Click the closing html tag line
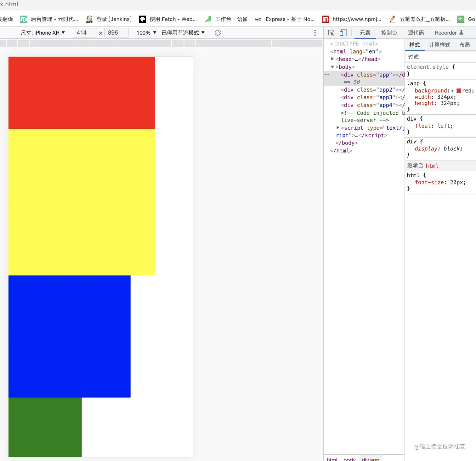 pos(341,151)
